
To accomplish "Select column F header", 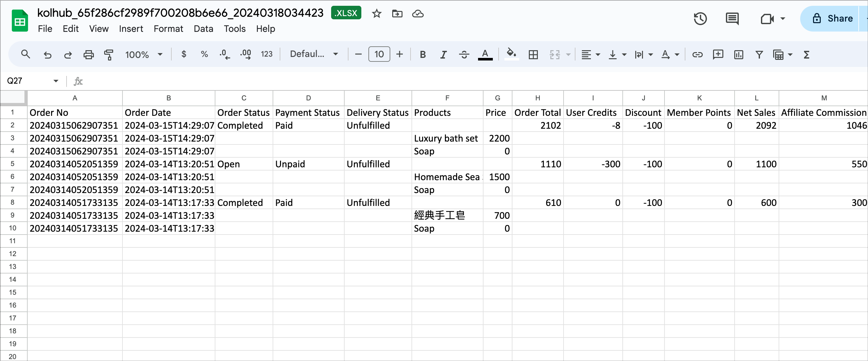I will [447, 98].
